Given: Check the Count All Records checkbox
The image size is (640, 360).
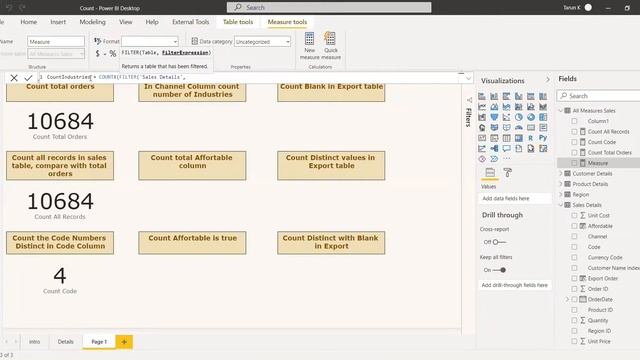Looking at the screenshot, I should pyautogui.click(x=574, y=131).
